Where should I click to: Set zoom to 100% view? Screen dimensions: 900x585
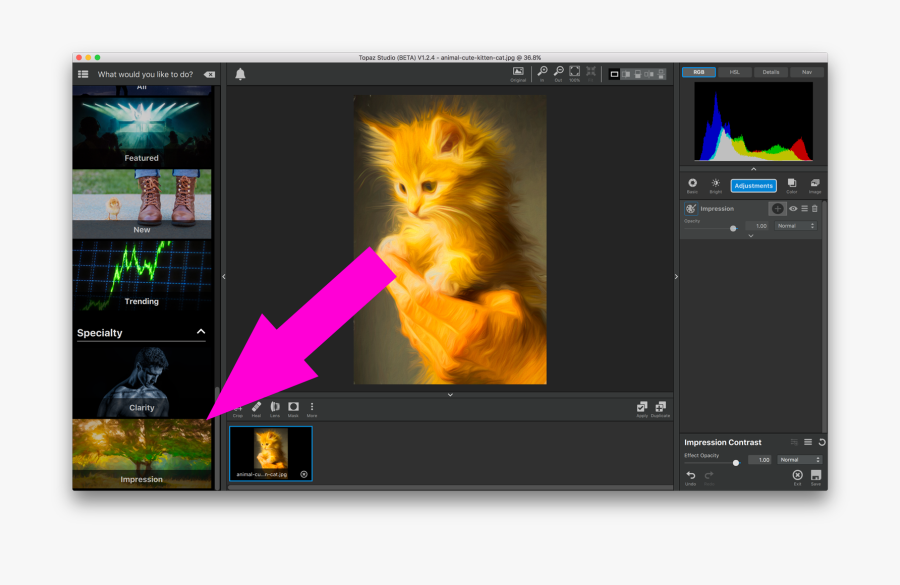[x=575, y=73]
